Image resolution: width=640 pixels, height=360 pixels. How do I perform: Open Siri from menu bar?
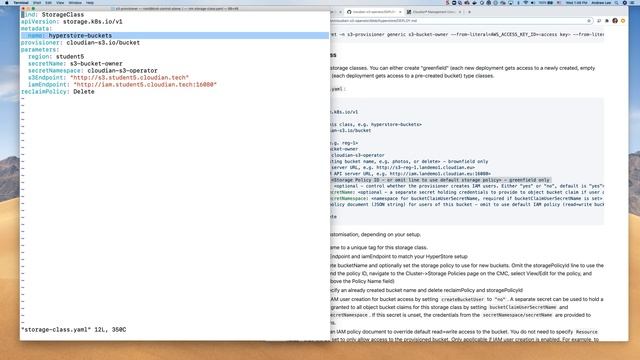pos(624,2)
